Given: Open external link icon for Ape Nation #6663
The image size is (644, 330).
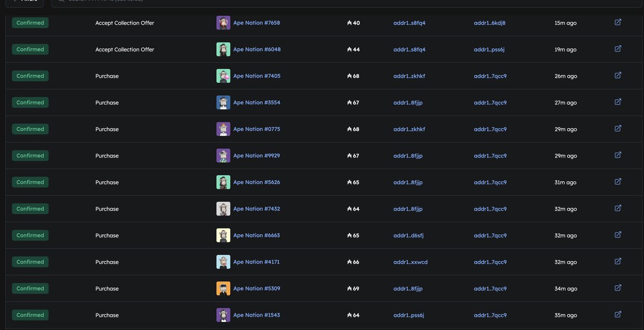Looking at the screenshot, I should click(x=618, y=235).
